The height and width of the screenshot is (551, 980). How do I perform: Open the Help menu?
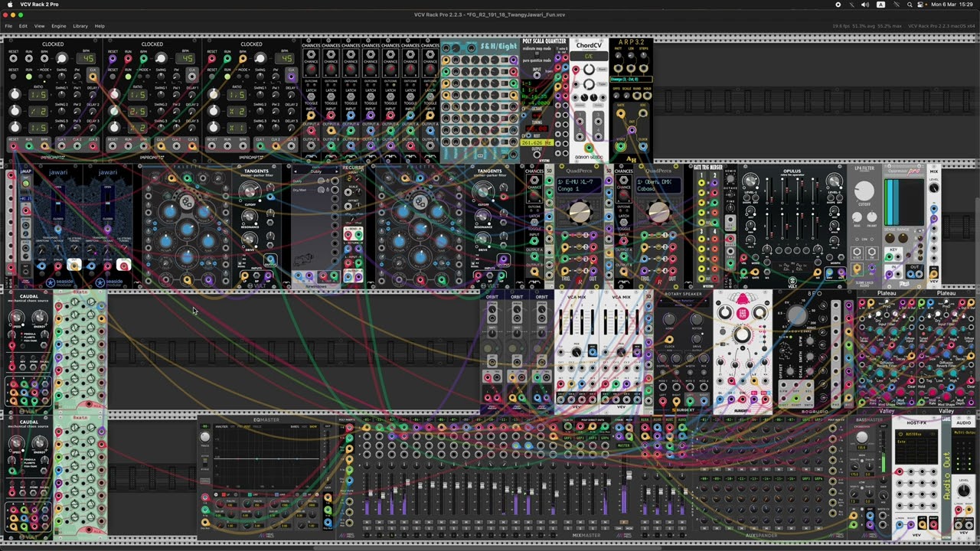pos(100,26)
